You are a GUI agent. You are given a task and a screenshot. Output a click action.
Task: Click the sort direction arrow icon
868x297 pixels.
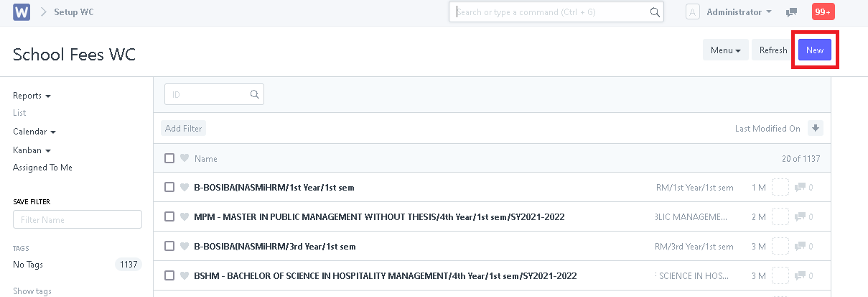tap(816, 128)
